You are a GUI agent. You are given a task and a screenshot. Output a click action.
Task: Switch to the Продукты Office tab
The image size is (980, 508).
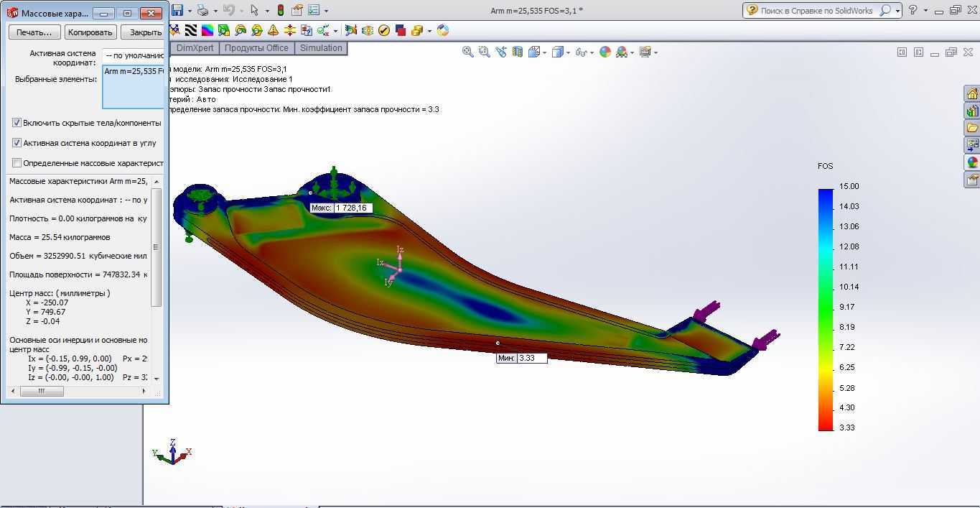256,48
